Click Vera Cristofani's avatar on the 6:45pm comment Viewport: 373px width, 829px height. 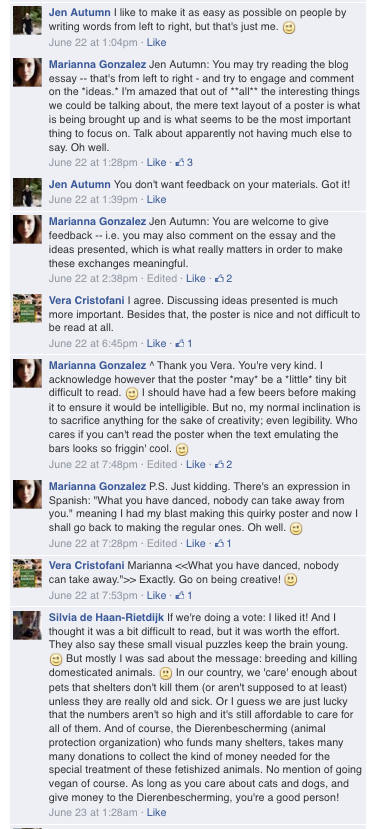point(27,308)
